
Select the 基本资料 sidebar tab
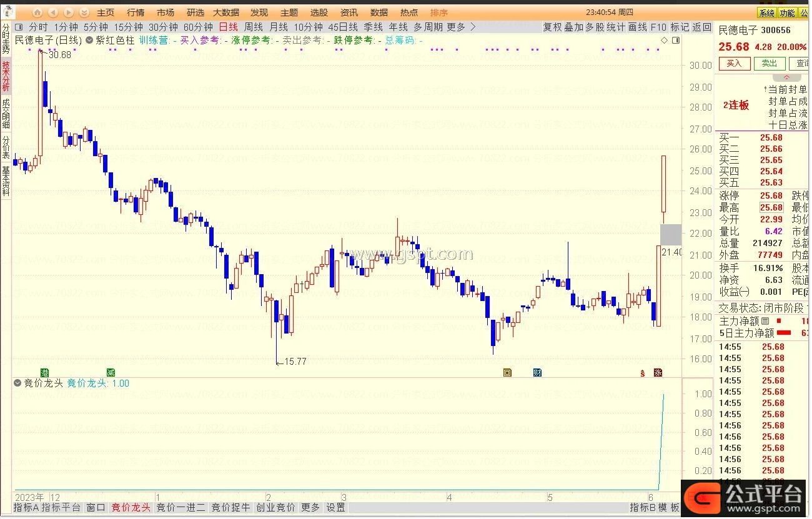point(6,181)
